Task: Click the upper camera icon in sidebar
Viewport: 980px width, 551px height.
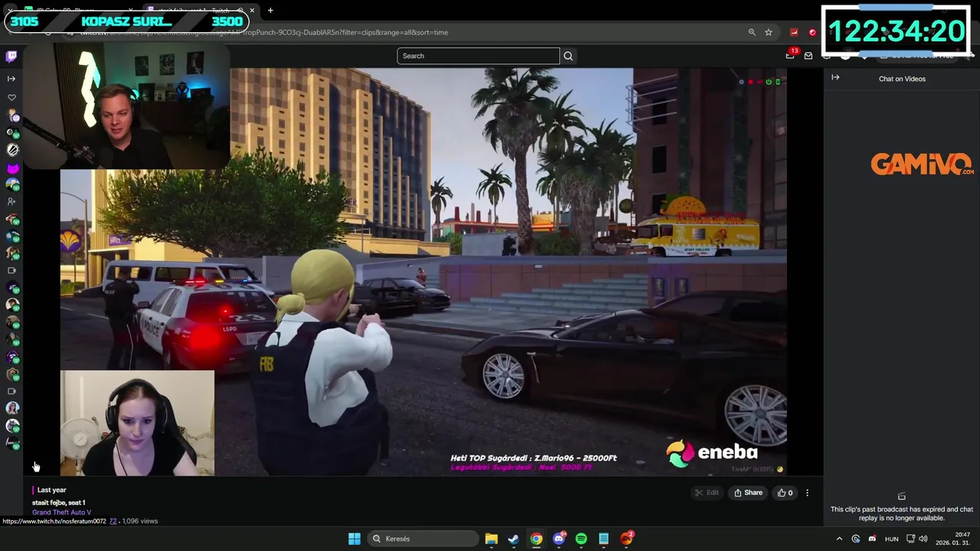Action: click(11, 271)
